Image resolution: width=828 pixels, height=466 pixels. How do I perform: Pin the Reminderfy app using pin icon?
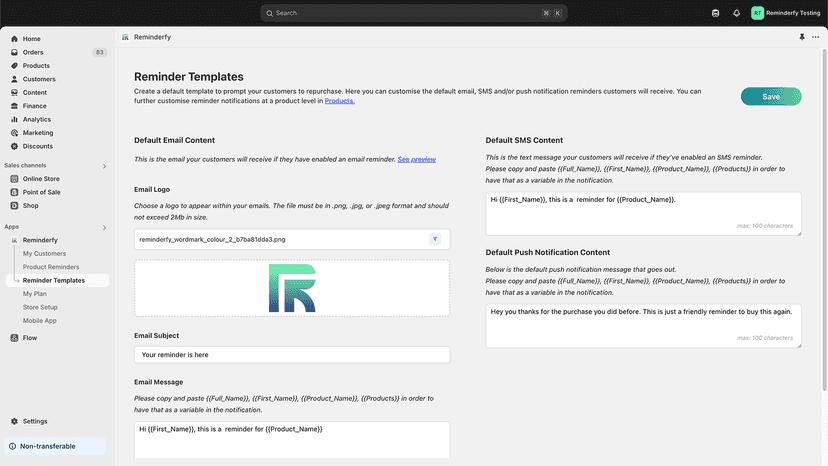[x=802, y=37]
